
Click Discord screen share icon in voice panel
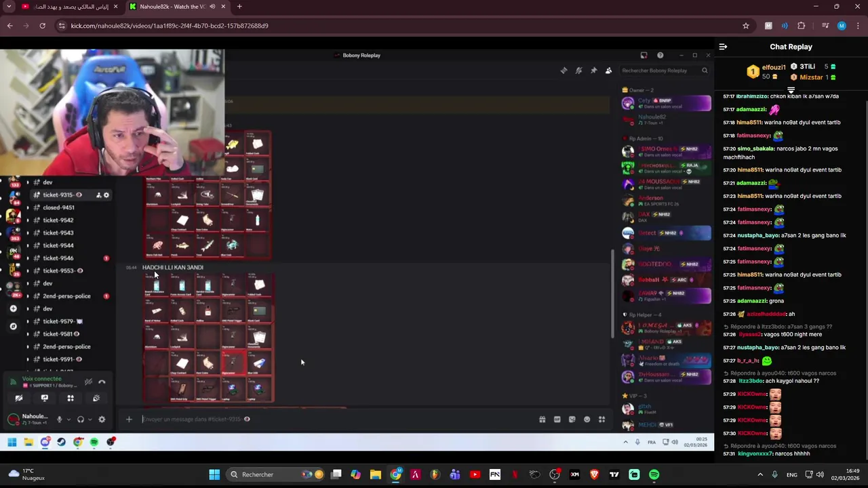(x=45, y=399)
